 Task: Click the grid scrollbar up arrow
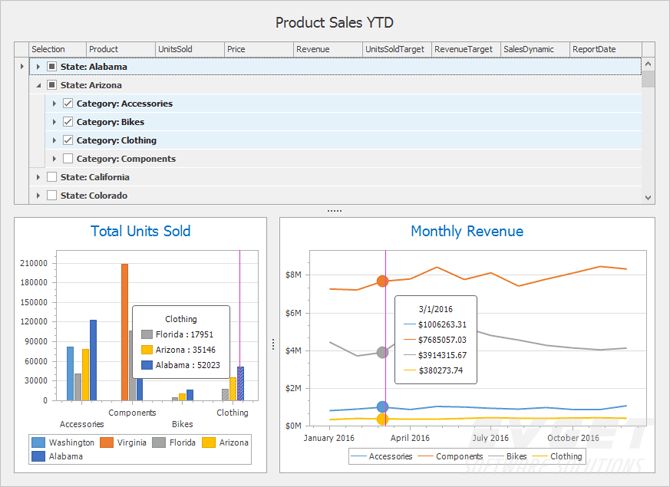point(648,64)
